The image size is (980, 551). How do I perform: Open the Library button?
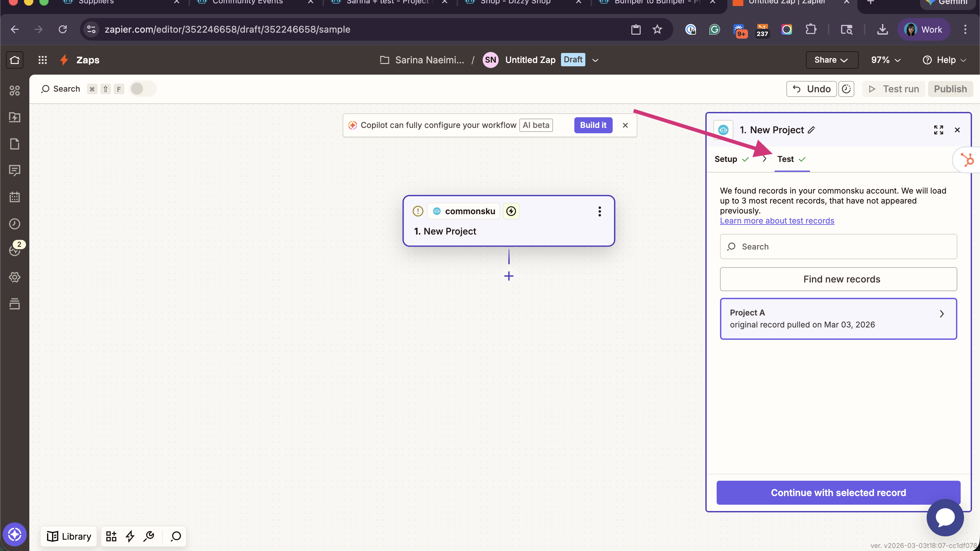click(69, 536)
